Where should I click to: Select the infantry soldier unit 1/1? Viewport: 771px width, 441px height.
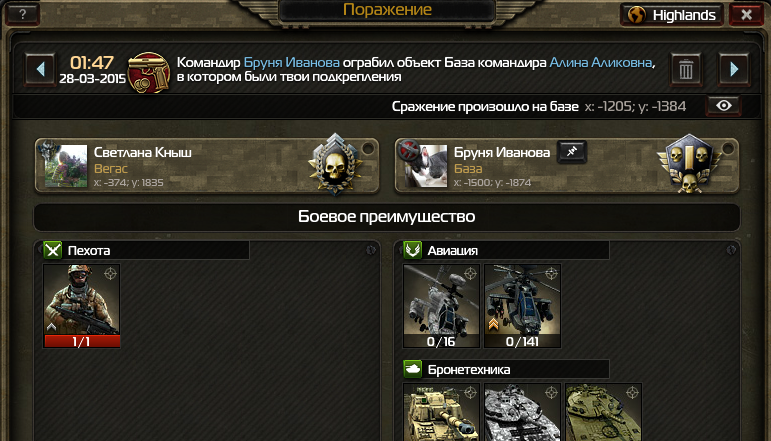pyautogui.click(x=82, y=306)
